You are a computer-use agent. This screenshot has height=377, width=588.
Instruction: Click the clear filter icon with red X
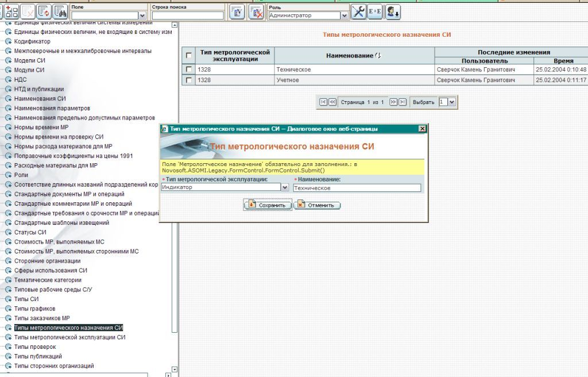[256, 12]
